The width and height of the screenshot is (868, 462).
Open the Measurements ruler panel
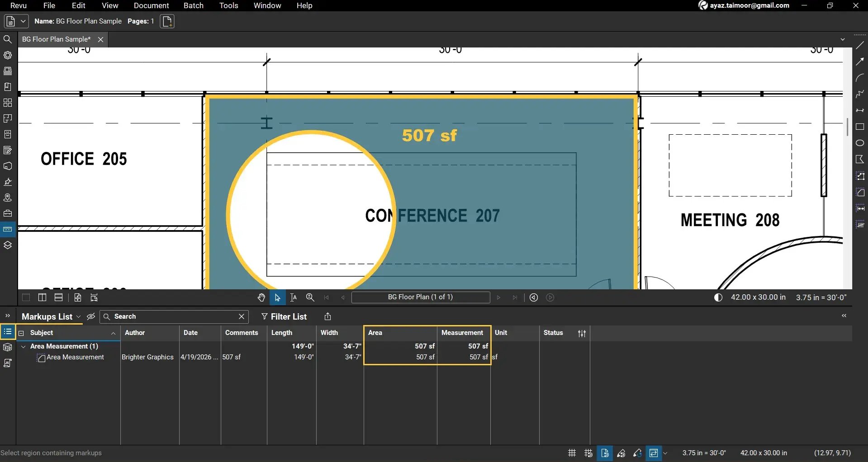pyautogui.click(x=8, y=229)
